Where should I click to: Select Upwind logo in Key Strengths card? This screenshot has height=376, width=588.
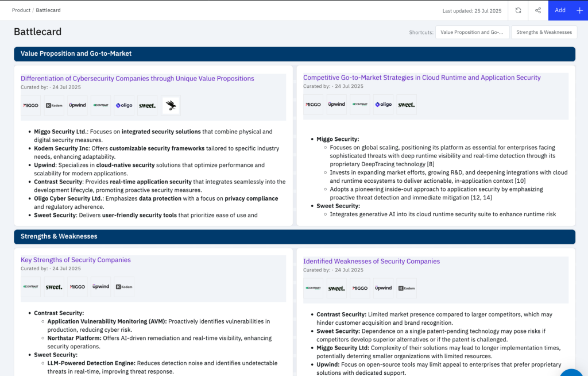101,287
